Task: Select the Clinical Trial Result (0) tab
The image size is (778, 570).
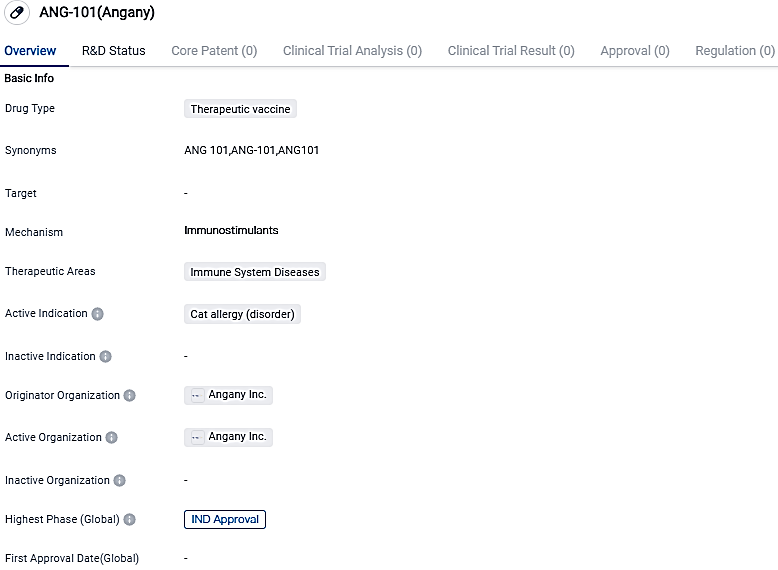Action: point(511,50)
